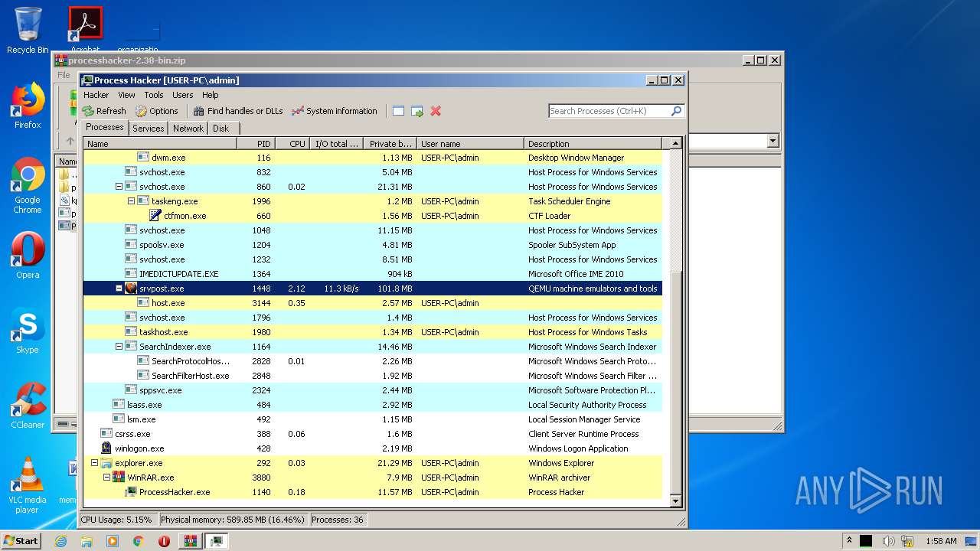Click the Search Processes input field

click(x=609, y=111)
